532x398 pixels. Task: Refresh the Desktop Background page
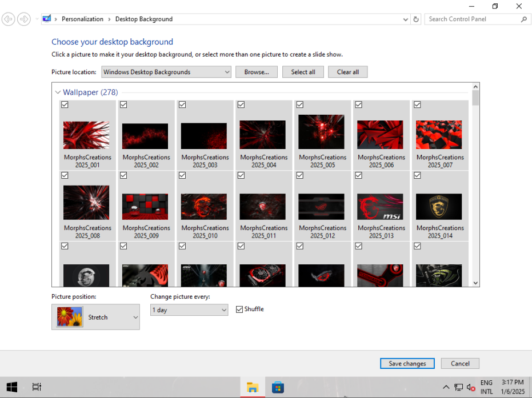[416, 19]
